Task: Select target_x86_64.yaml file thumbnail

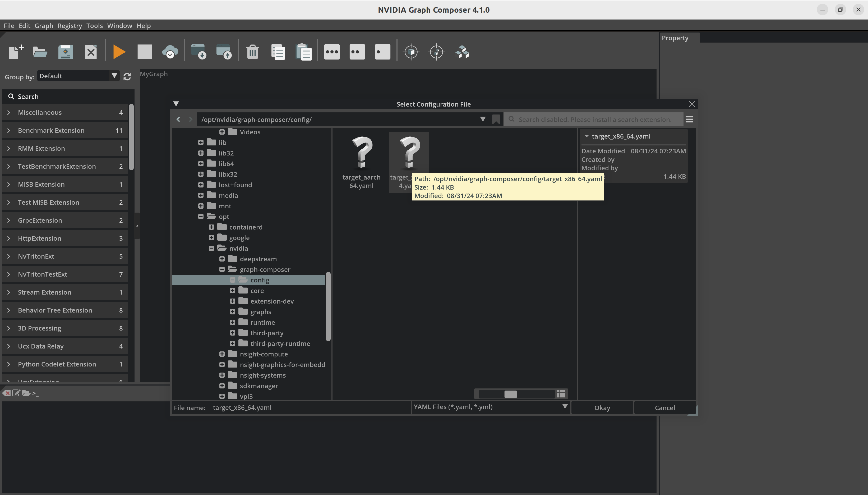Action: click(x=409, y=163)
